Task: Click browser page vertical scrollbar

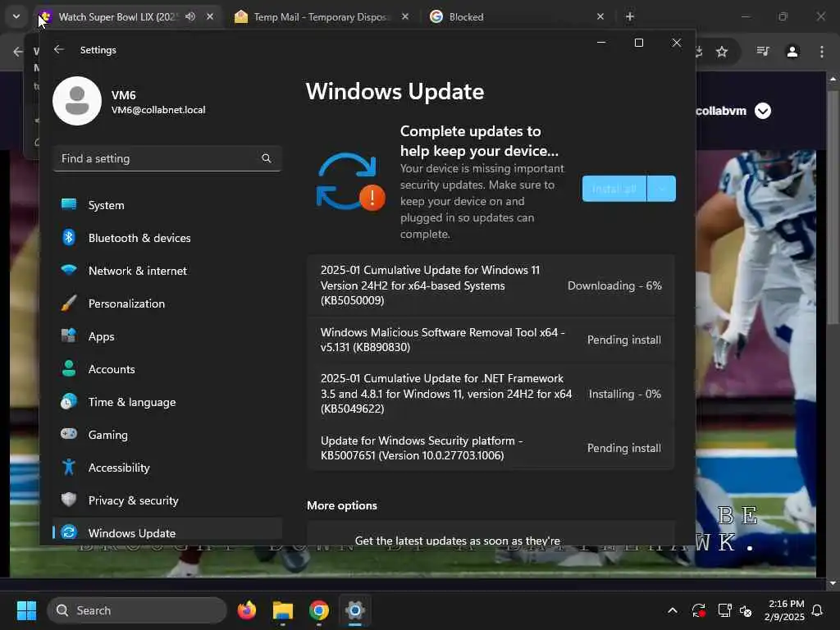Action: click(833, 206)
